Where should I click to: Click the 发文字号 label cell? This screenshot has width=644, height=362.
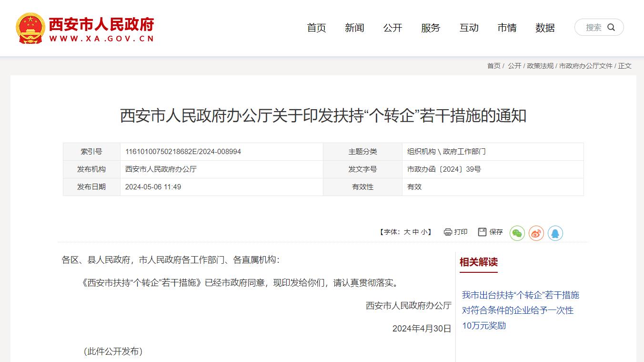pos(362,169)
